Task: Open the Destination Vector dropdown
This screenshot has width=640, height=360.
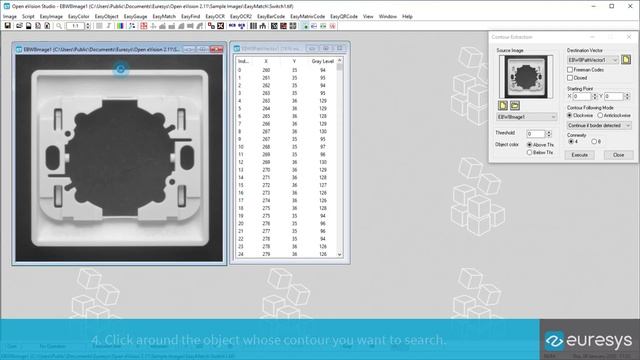Action: click(x=593, y=60)
